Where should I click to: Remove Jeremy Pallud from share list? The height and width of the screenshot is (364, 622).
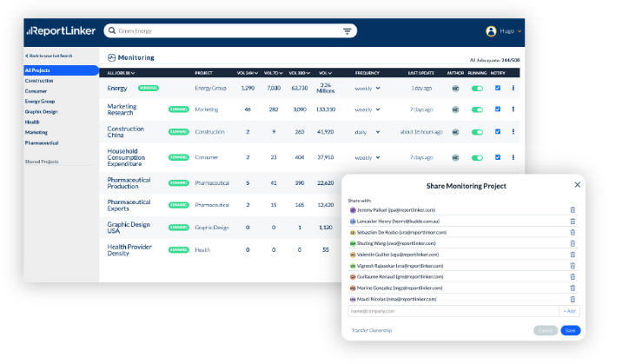[x=572, y=210]
